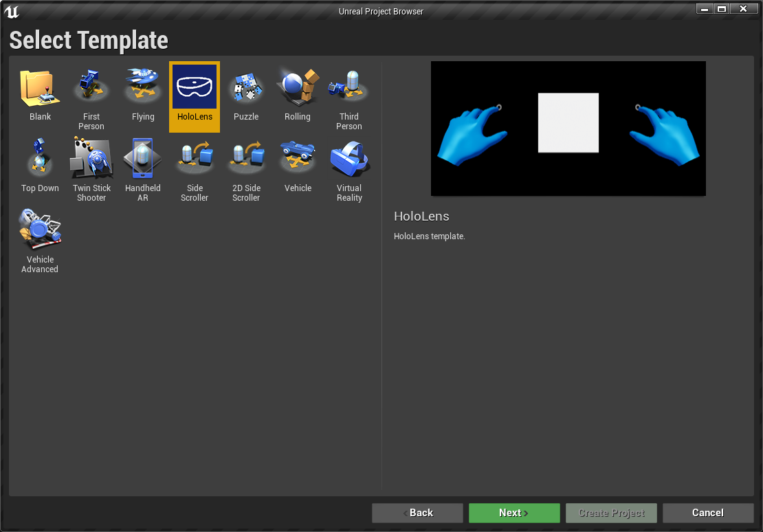Close the Unreal Project Browser window
The width and height of the screenshot is (763, 532).
coord(744,9)
